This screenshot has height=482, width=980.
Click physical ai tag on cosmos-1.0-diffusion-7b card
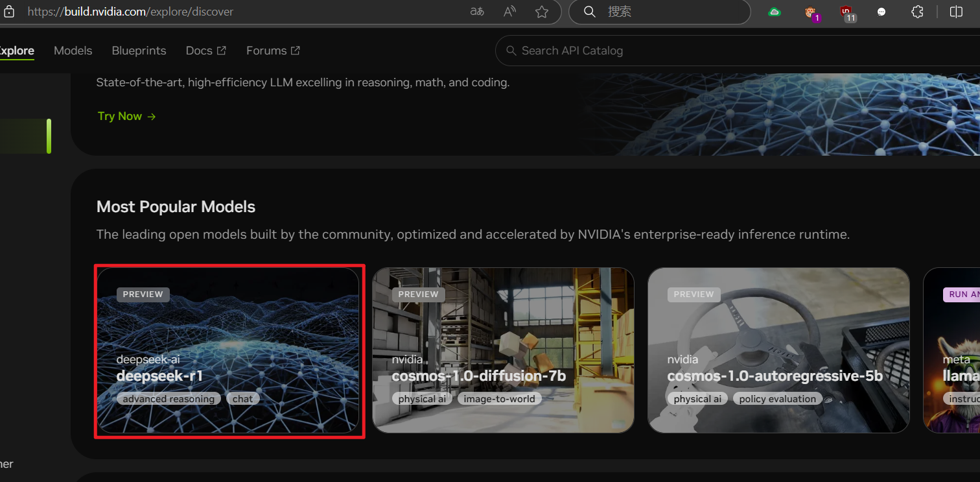coord(423,399)
